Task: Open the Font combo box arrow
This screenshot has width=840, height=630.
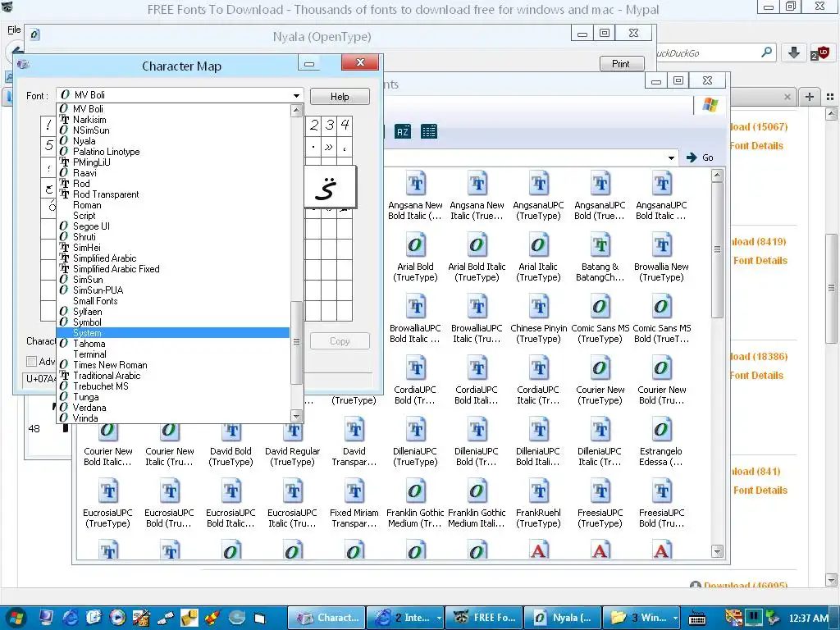Action: [x=296, y=95]
